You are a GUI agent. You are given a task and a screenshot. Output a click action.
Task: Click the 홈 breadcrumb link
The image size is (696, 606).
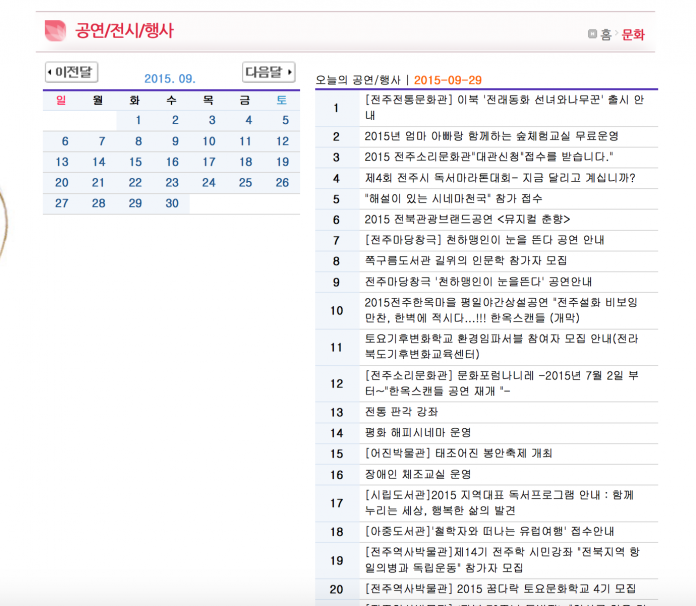(606, 35)
